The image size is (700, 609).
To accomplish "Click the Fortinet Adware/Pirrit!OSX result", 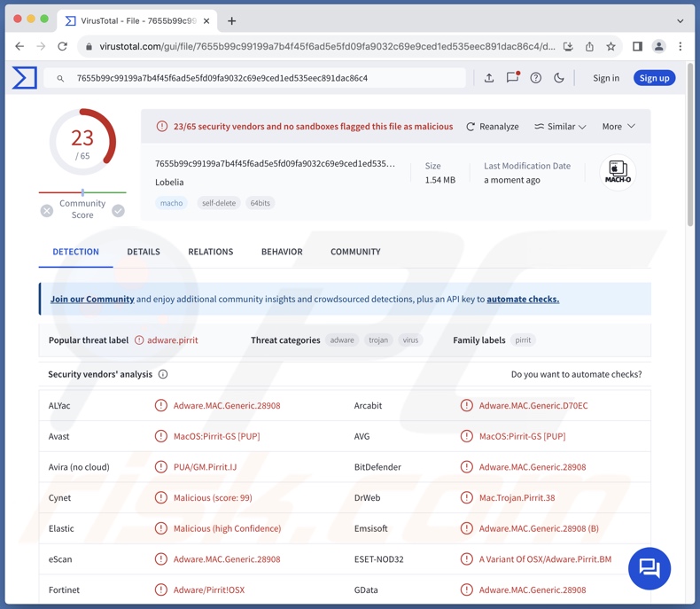I will [209, 589].
